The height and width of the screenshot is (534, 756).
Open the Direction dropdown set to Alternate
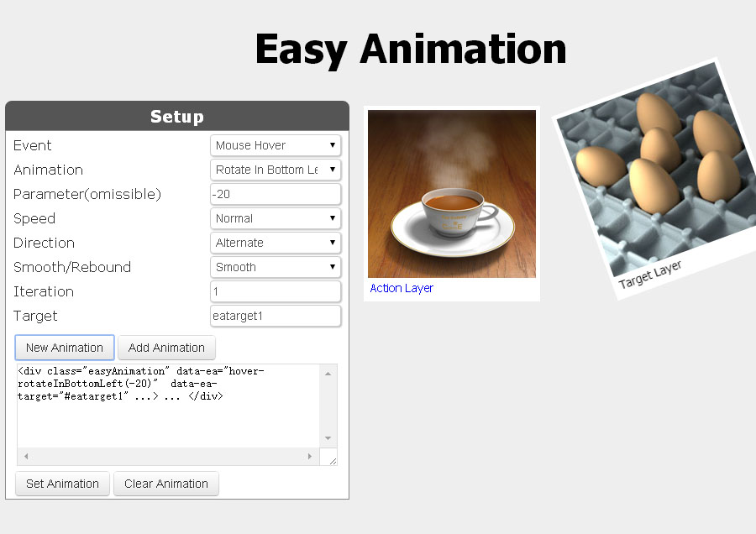(x=276, y=243)
